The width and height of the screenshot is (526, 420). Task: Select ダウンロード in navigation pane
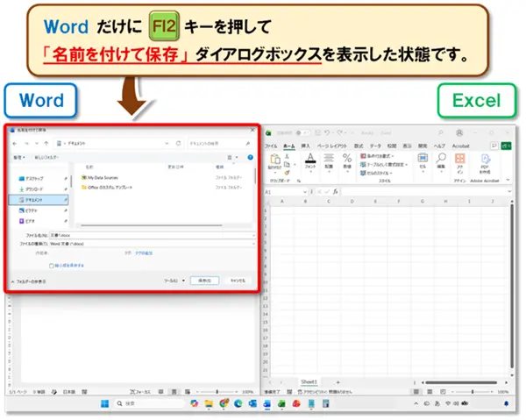pyautogui.click(x=34, y=189)
